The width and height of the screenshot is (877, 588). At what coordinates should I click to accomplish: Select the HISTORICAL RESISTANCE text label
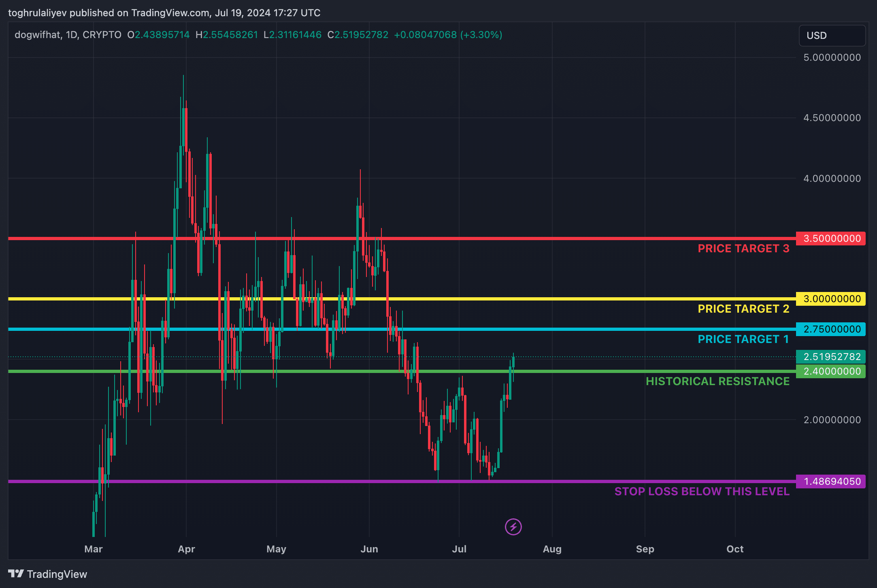pos(717,381)
